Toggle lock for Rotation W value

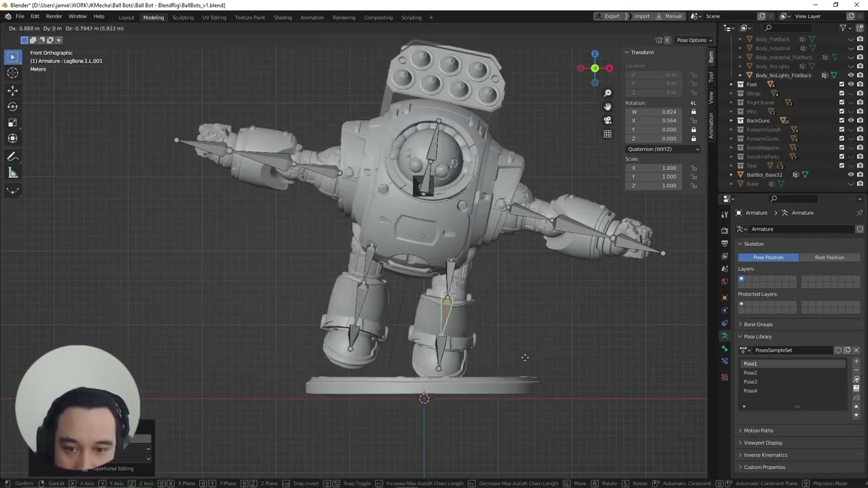pyautogui.click(x=693, y=112)
